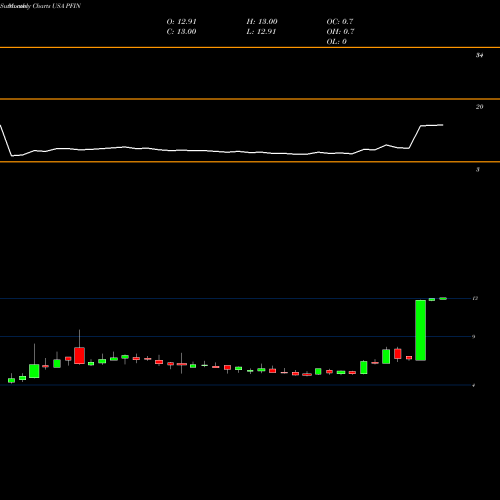Click the 4 price axis label

click(474, 385)
